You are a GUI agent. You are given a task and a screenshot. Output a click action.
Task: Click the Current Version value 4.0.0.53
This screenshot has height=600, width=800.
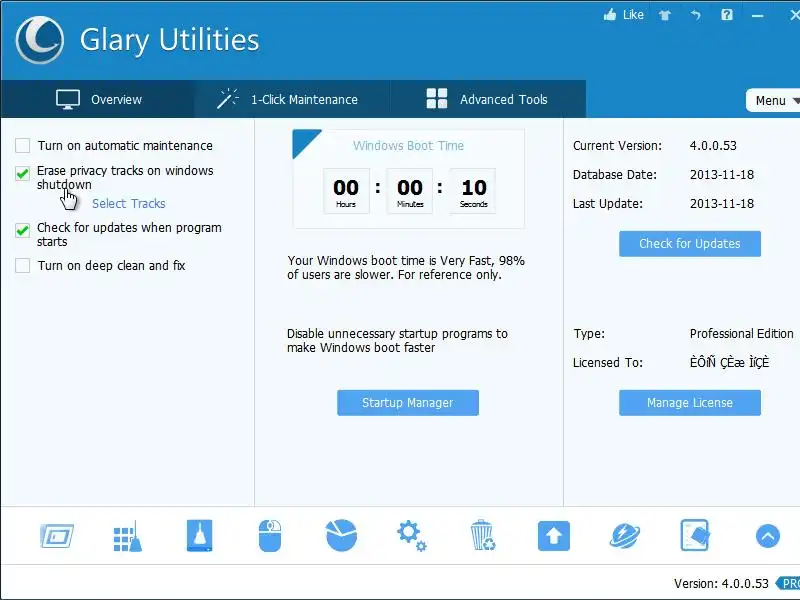713,145
